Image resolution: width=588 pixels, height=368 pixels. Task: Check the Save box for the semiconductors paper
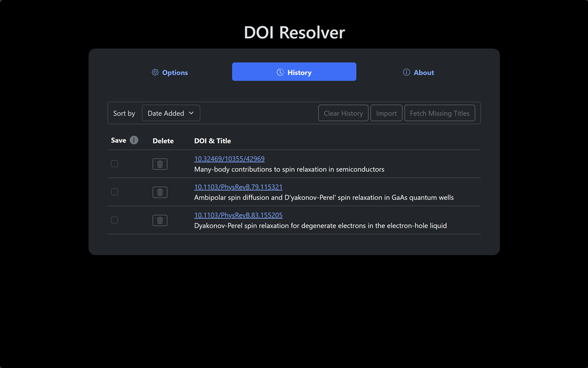[x=114, y=163]
